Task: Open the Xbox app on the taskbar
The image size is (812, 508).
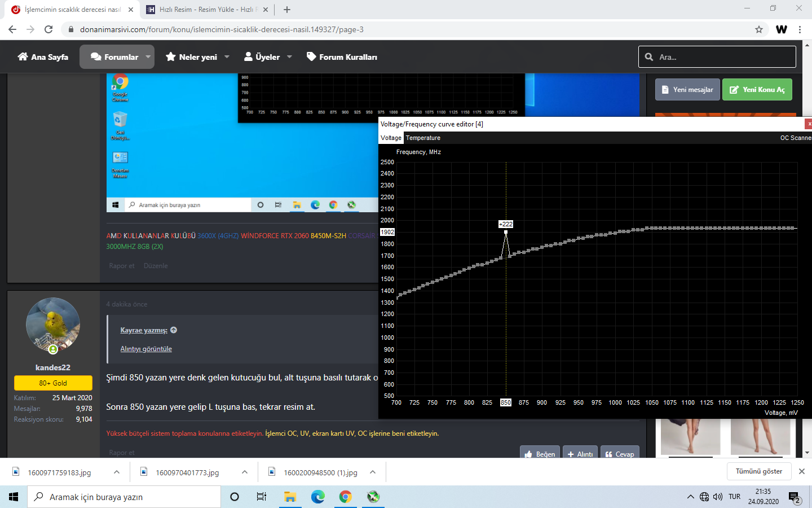Action: pyautogui.click(x=373, y=497)
